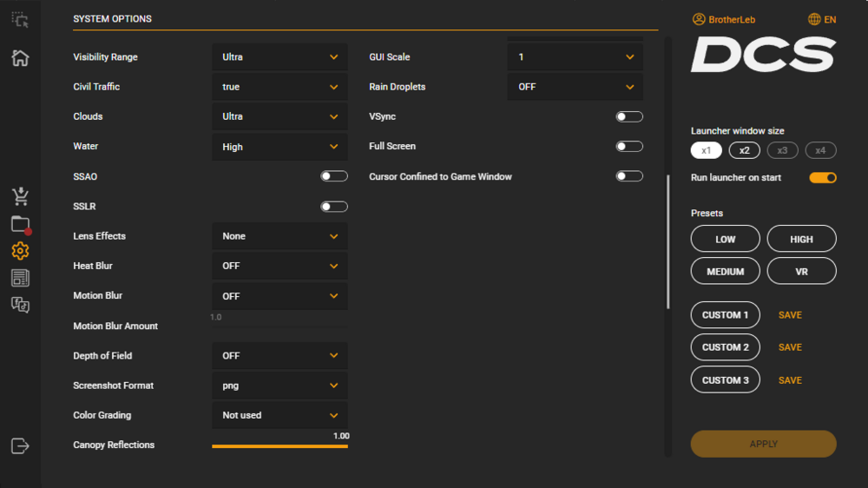Open the Rain Droplets dropdown
The width and height of the screenshot is (868, 488).
[x=575, y=87]
